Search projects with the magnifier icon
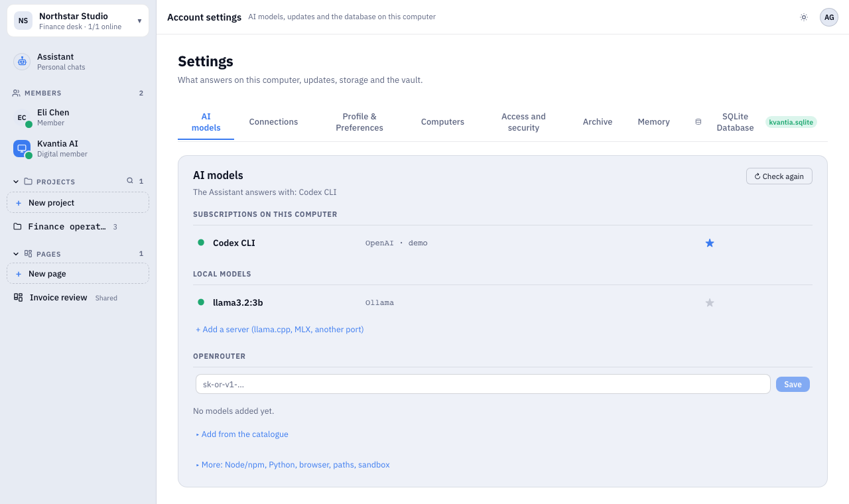This screenshot has height=504, width=849. pos(130,180)
